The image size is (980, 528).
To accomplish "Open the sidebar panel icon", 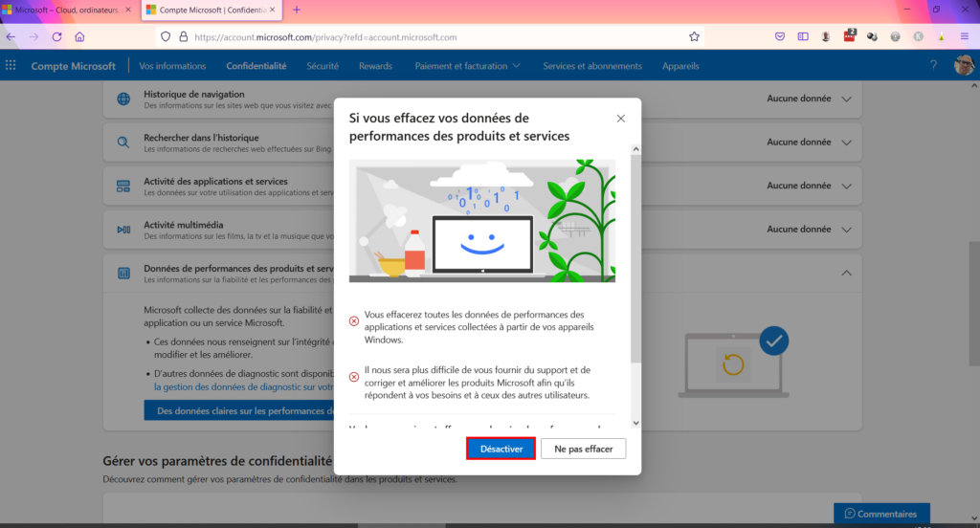I will [x=803, y=37].
